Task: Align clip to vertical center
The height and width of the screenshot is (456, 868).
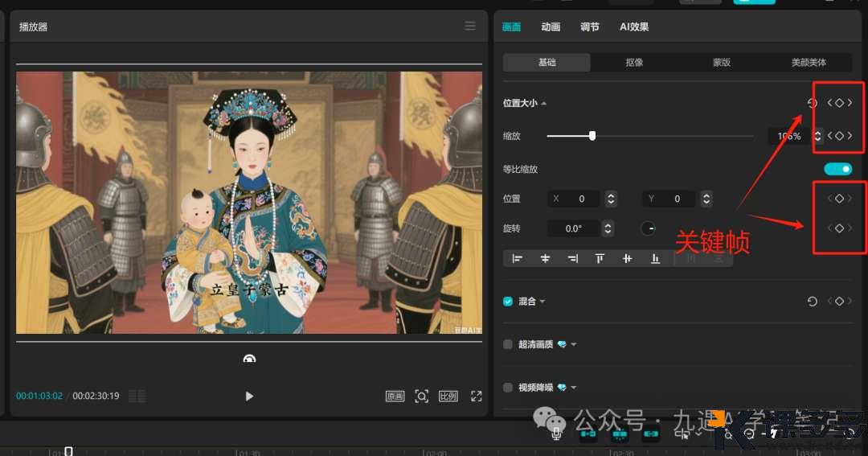Action: (627, 258)
